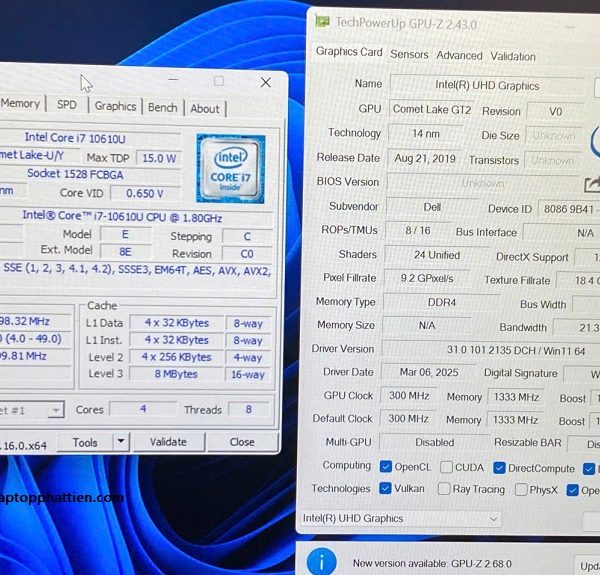Toggle the OpenCL checkbox

click(386, 467)
